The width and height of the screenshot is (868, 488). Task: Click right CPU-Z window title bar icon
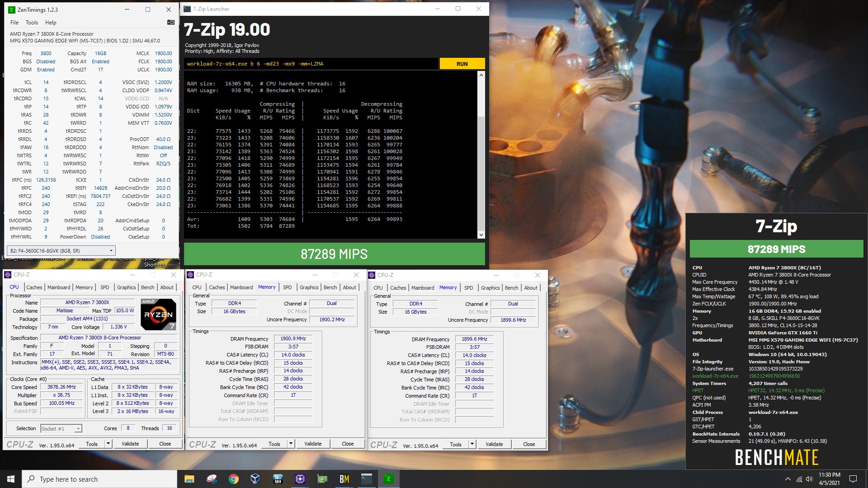tap(372, 275)
